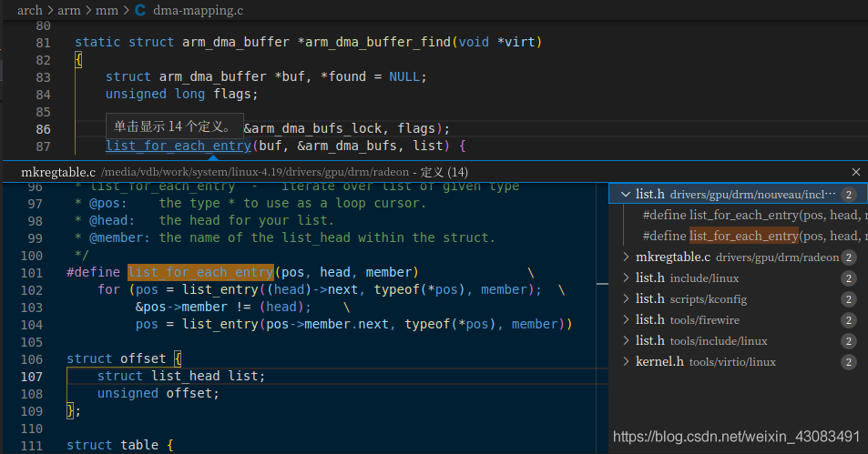The image size is (868, 454).
Task: Click '&arm_dma_bufs' argument on line 87
Action: (346, 146)
